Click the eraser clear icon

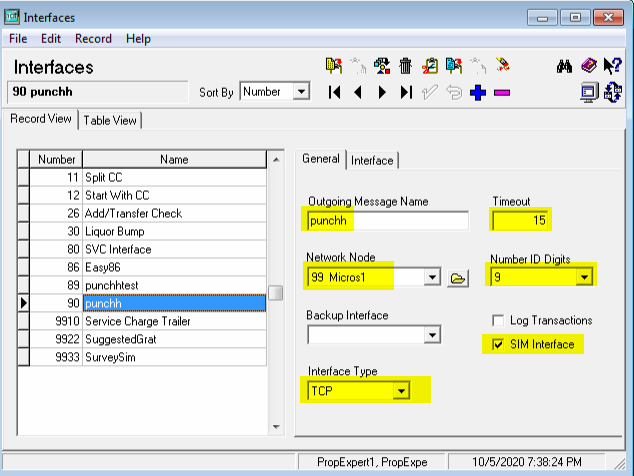503,65
